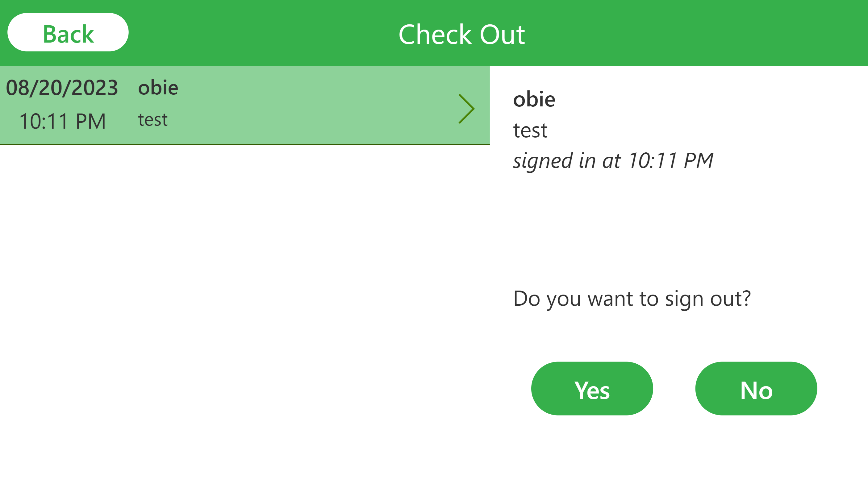This screenshot has height=488, width=868.
Task: Click blank area below Yes and No buttons
Action: coord(679,451)
